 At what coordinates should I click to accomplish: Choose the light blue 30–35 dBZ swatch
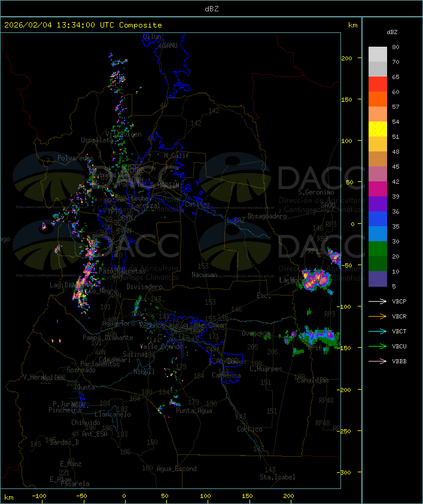[378, 233]
